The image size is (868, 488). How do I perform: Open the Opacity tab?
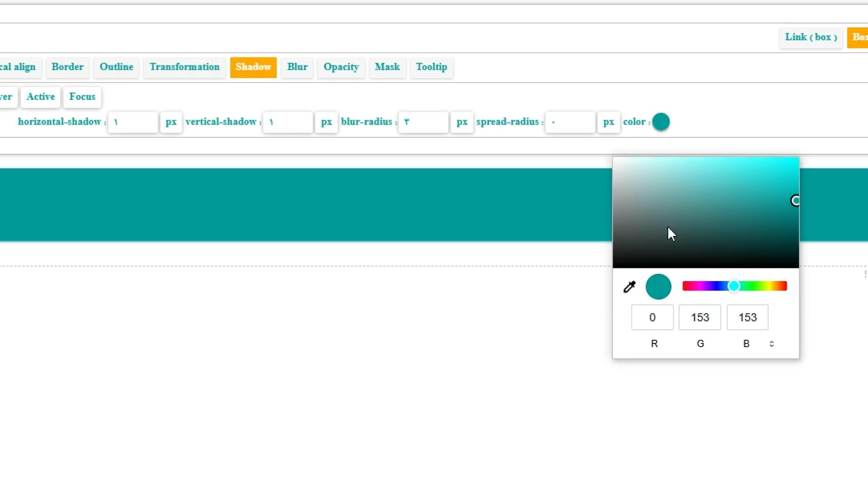(341, 67)
